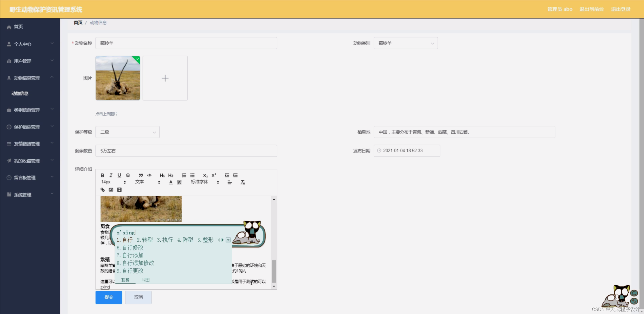Apply italic formatting in the rich text editor

coord(111,175)
